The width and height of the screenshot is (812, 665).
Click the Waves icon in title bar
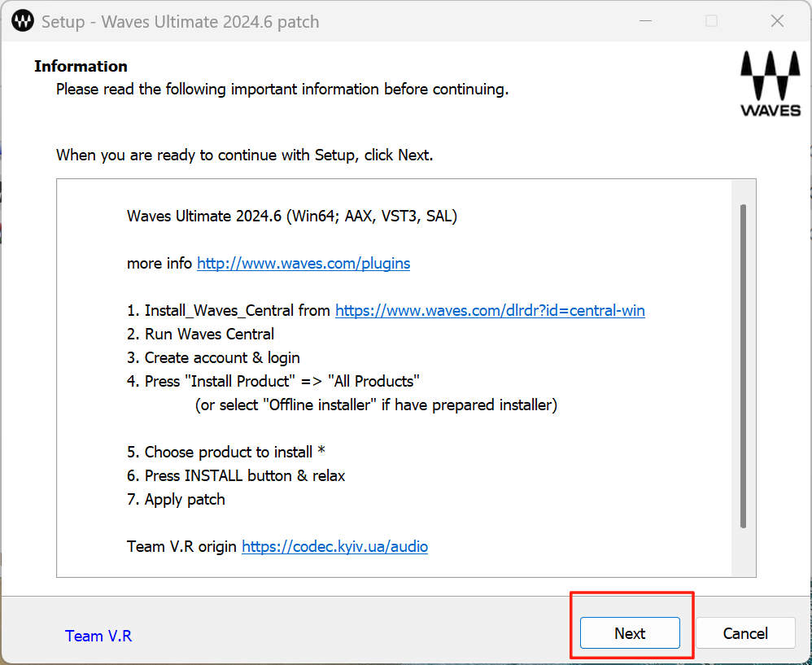tap(22, 21)
